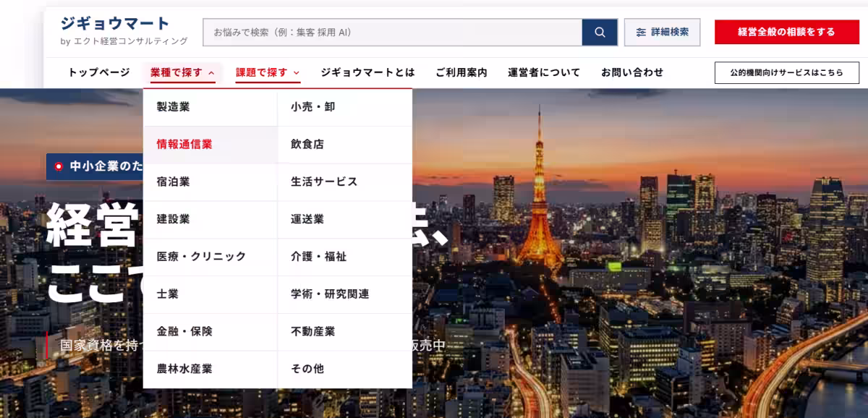Open ご利用案内 page
The width and height of the screenshot is (868, 418).
461,72
